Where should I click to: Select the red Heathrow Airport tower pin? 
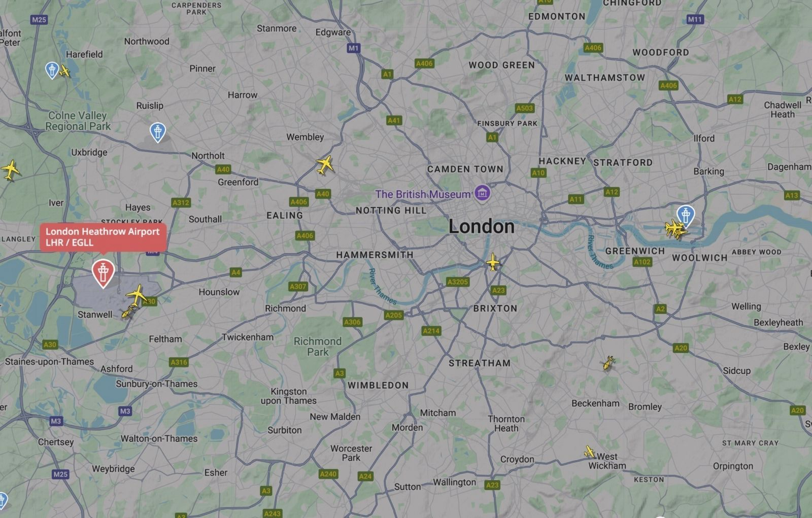(x=103, y=273)
